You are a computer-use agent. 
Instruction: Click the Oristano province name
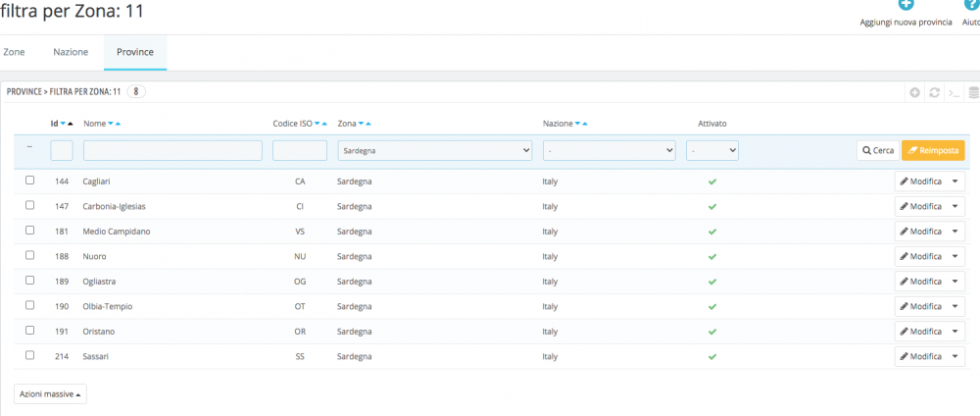pos(99,332)
